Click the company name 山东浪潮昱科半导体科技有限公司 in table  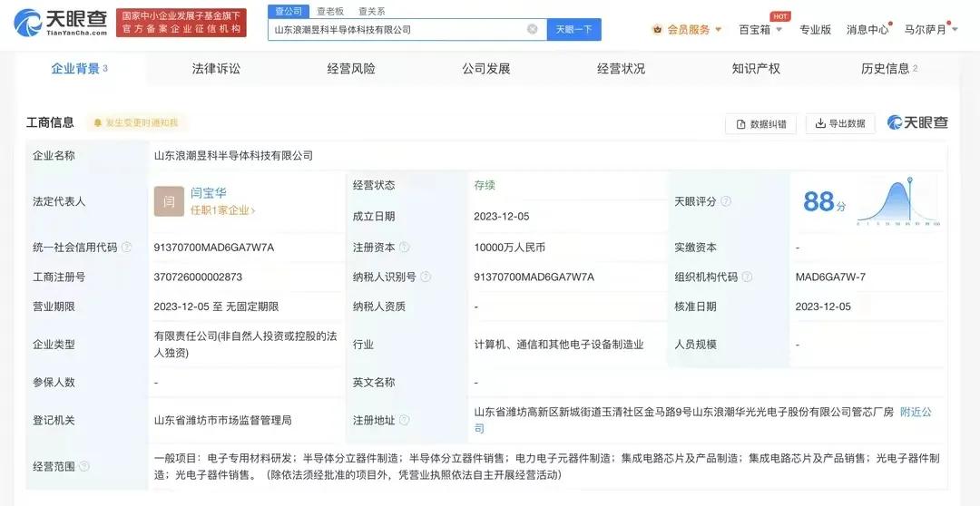[233, 156]
